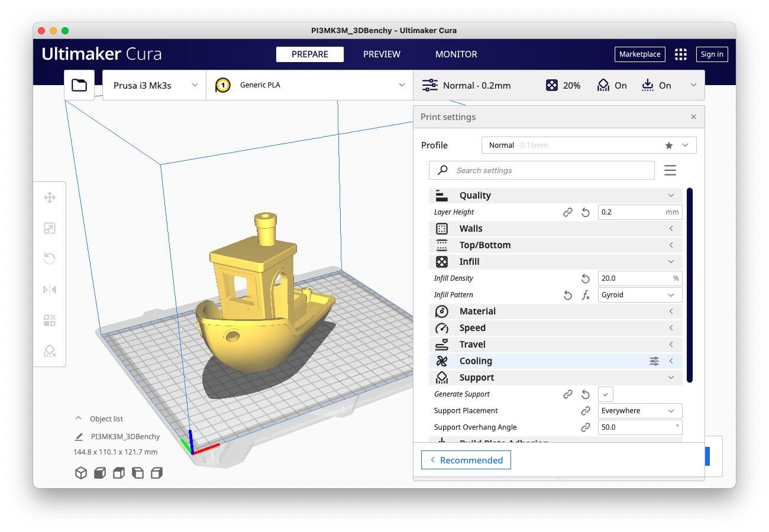Edit the Infill Density value field
Image resolution: width=769 pixels, height=532 pixels.
click(x=640, y=278)
